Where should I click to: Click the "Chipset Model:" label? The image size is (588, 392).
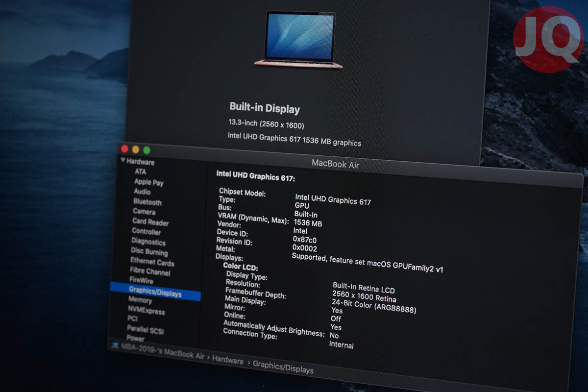[x=242, y=193]
